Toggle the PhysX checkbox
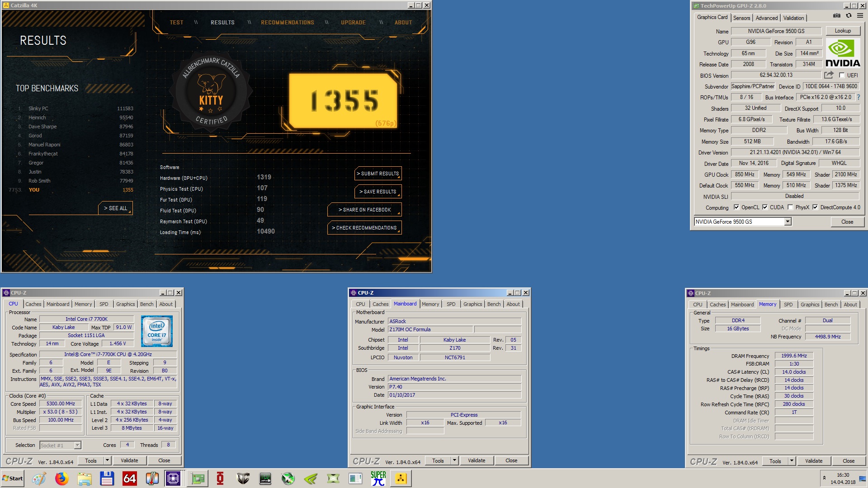The width and height of the screenshot is (868, 488). pyautogui.click(x=790, y=207)
